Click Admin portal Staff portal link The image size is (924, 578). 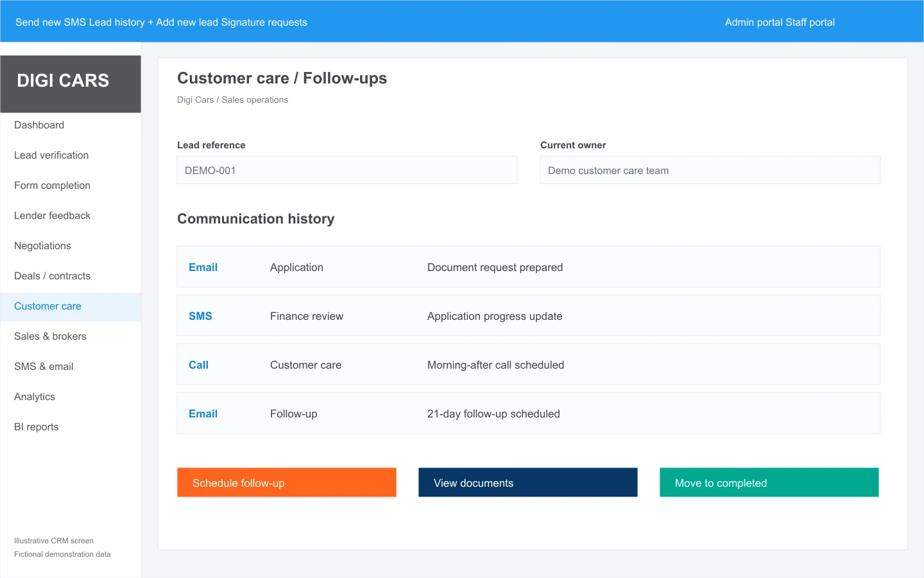click(x=780, y=22)
